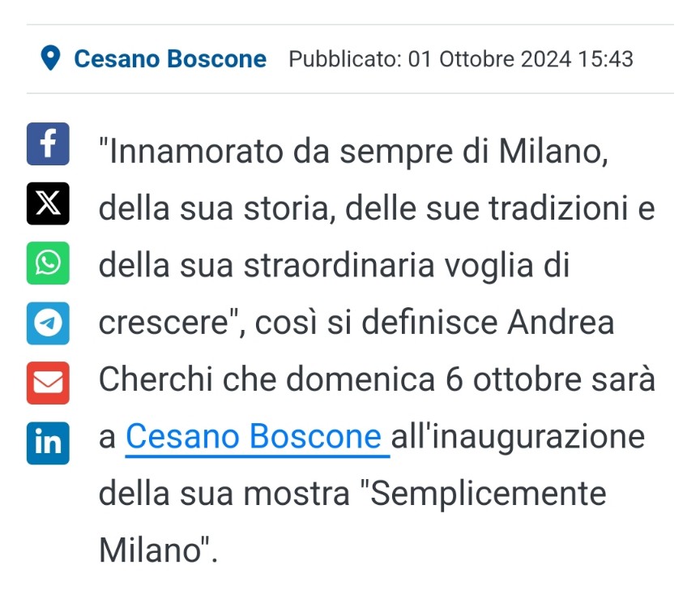
Task: Open the bold Cesano Boscone location tag
Action: pos(170,59)
